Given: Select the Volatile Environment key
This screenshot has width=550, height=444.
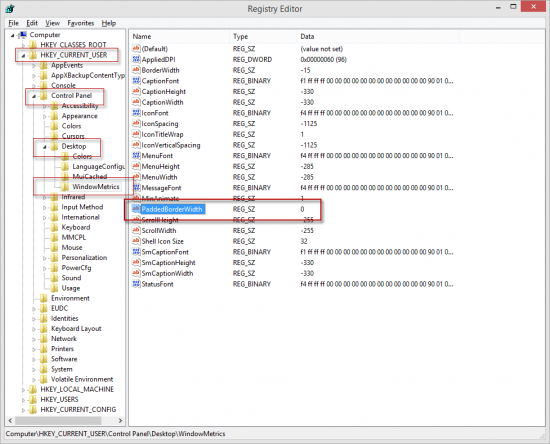Looking at the screenshot, I should point(82,379).
